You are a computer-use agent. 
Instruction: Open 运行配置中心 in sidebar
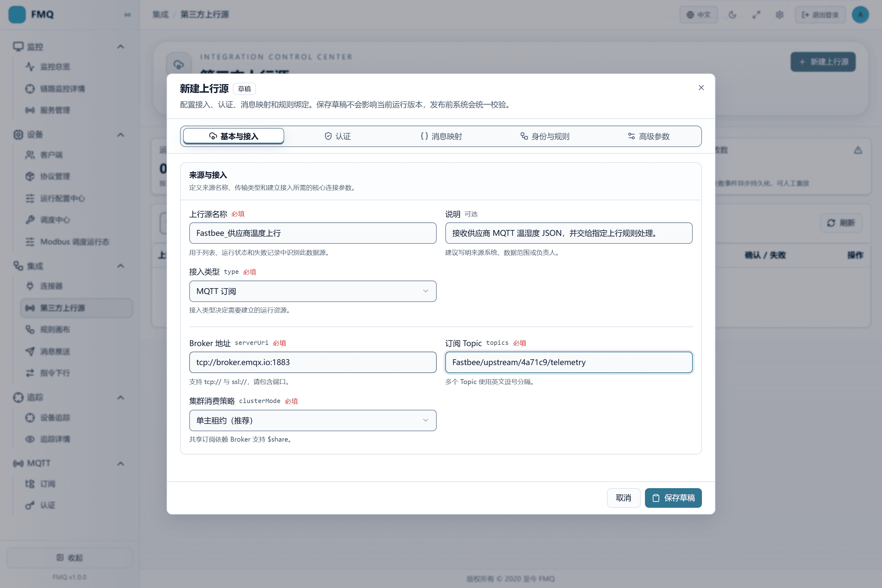point(77,198)
